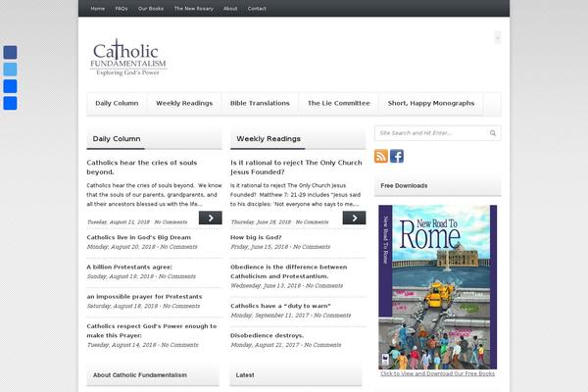Open 'Is it rational to reject The Only Church' headline
Image resolution: width=588 pixels, height=392 pixels.
point(296,168)
